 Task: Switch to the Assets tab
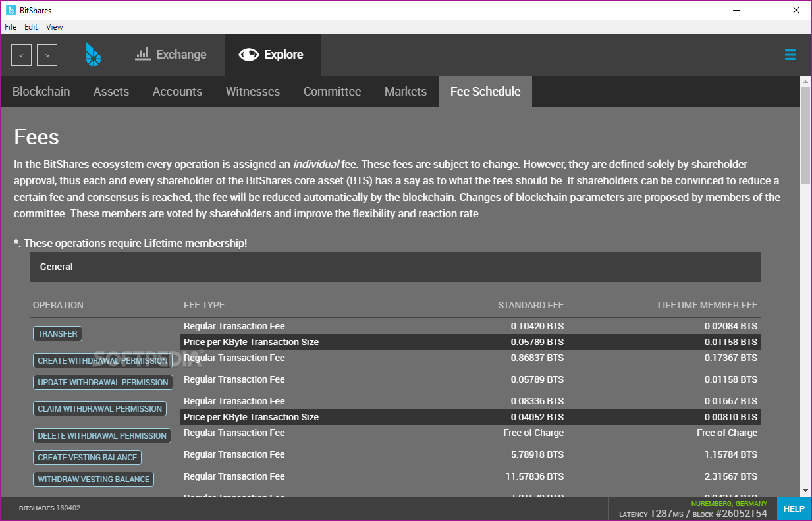pyautogui.click(x=111, y=92)
